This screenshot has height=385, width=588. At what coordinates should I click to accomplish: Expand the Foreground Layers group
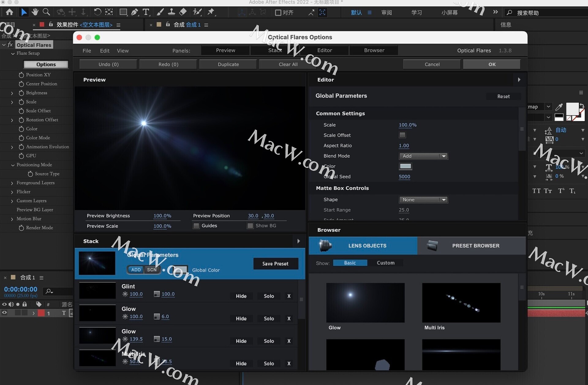click(12, 183)
